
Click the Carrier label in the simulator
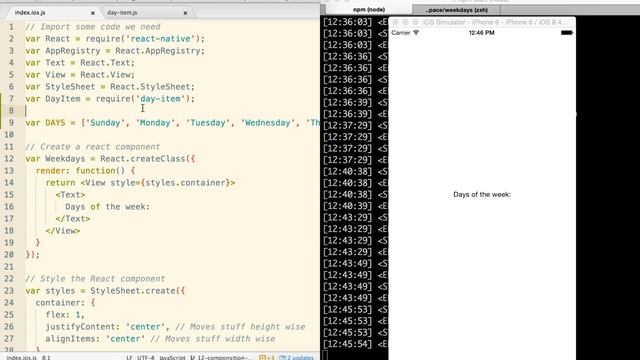coord(401,33)
